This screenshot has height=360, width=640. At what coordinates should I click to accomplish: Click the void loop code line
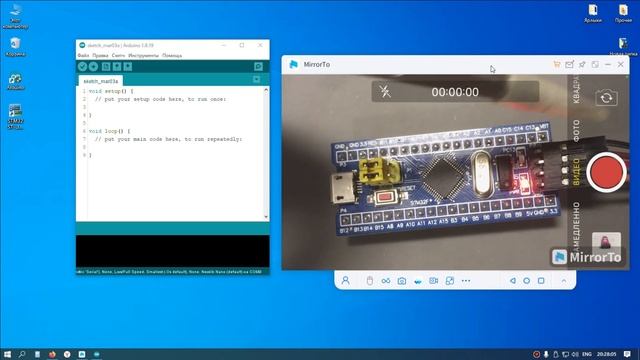pyautogui.click(x=109, y=131)
